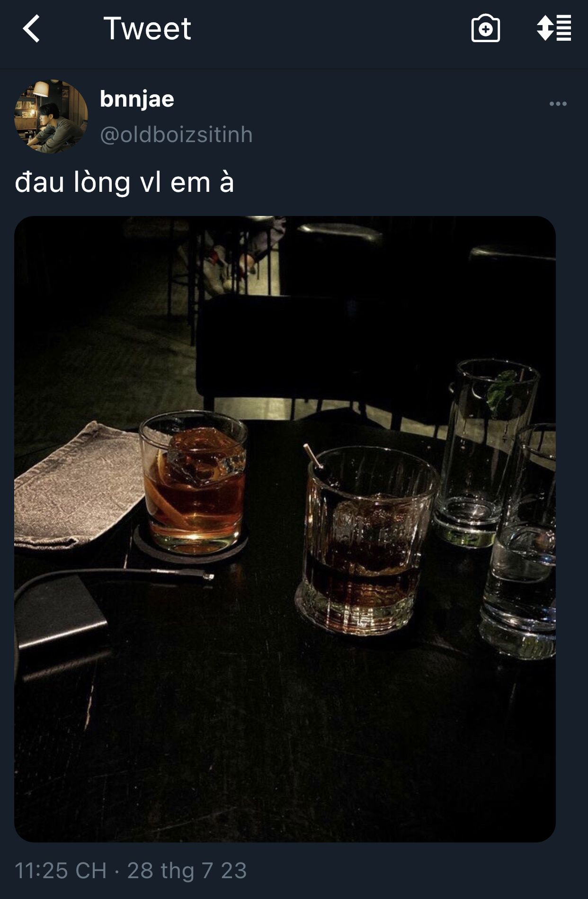Screen dimensions: 588x899
Task: Go back using the left arrow
Action: coord(31,28)
